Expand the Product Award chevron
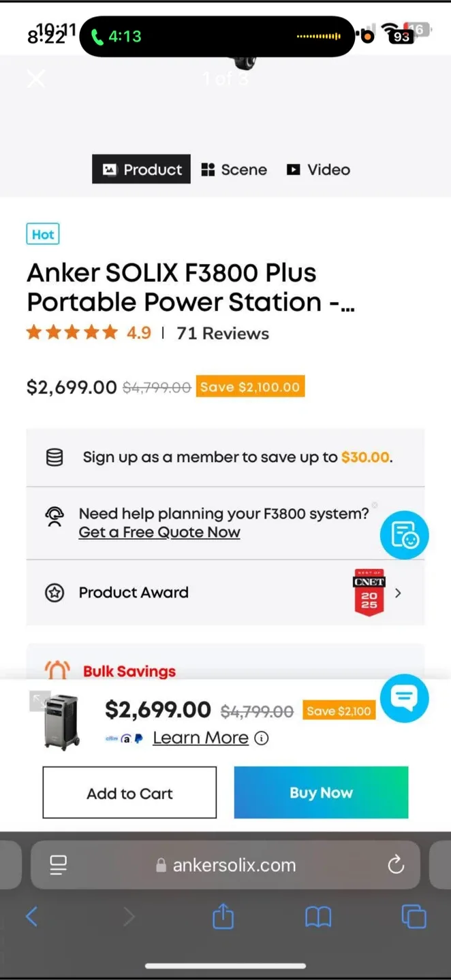This screenshot has height=980, width=451. (398, 593)
